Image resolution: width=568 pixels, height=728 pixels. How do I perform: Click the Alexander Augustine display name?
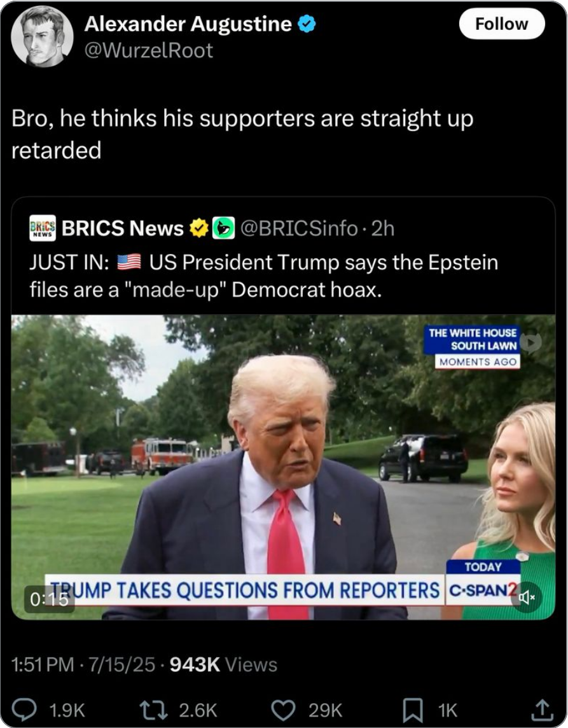click(188, 24)
